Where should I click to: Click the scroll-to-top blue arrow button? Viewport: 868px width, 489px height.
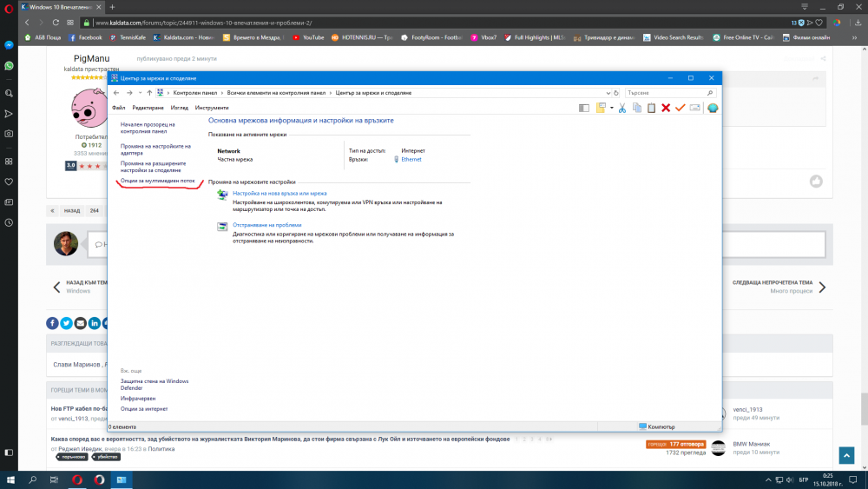tap(846, 455)
